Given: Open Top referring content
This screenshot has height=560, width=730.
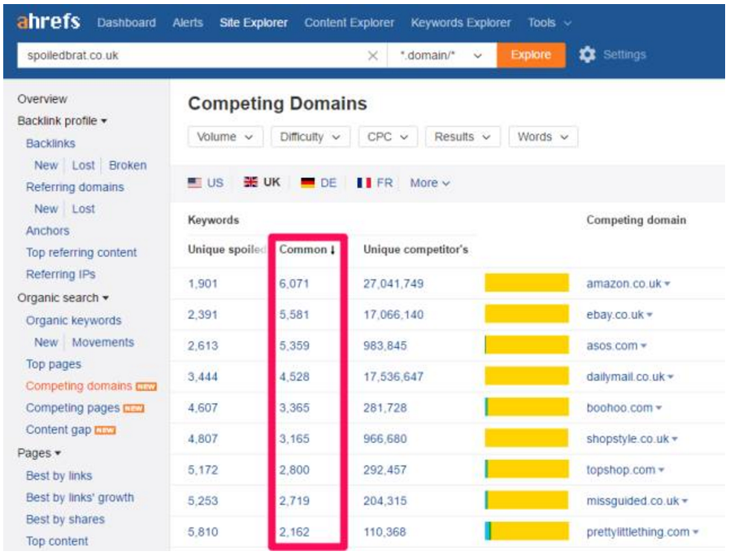Looking at the screenshot, I should coord(81,253).
